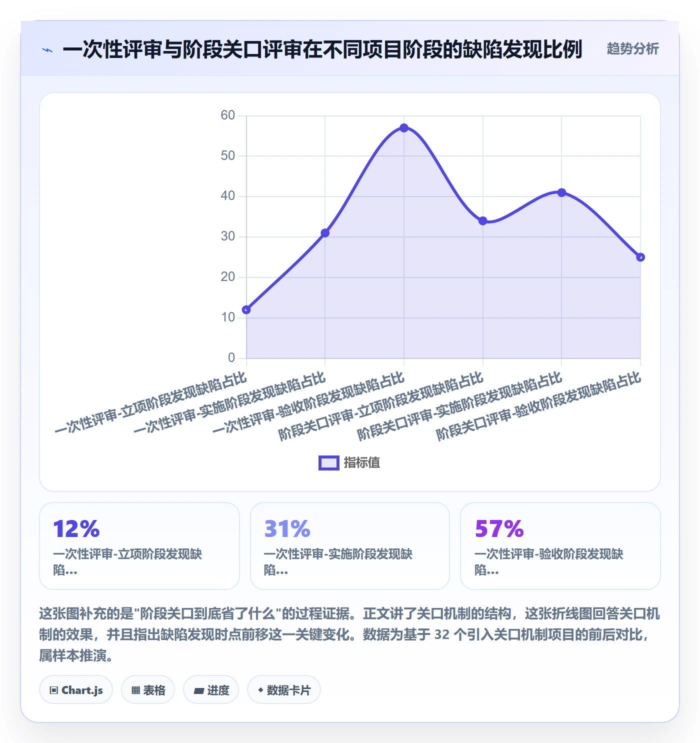Toggle the 指标值 legend color box
700x743 pixels.
[x=329, y=463]
